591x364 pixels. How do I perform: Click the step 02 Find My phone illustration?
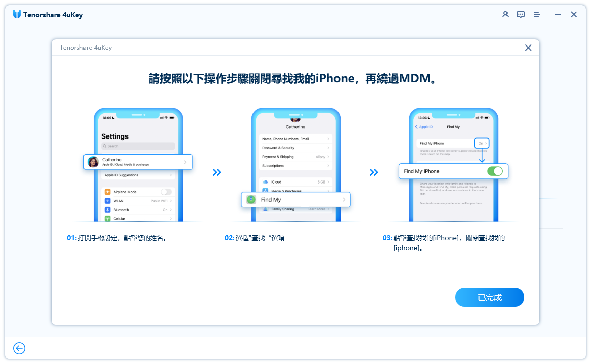point(296,165)
